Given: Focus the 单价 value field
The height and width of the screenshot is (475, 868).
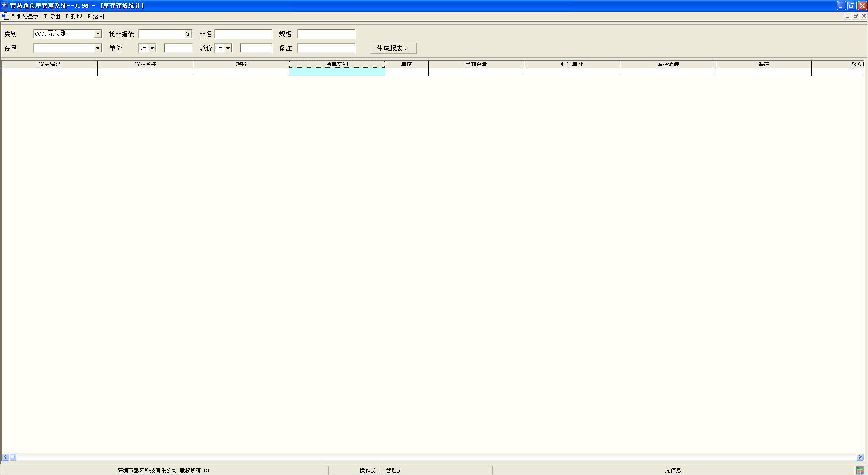Looking at the screenshot, I should point(178,48).
